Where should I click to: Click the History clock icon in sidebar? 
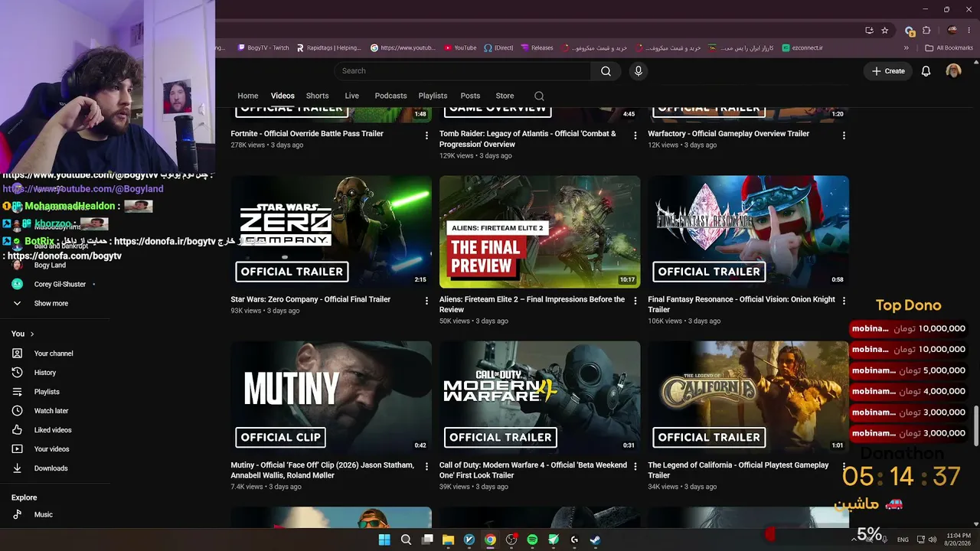17,373
